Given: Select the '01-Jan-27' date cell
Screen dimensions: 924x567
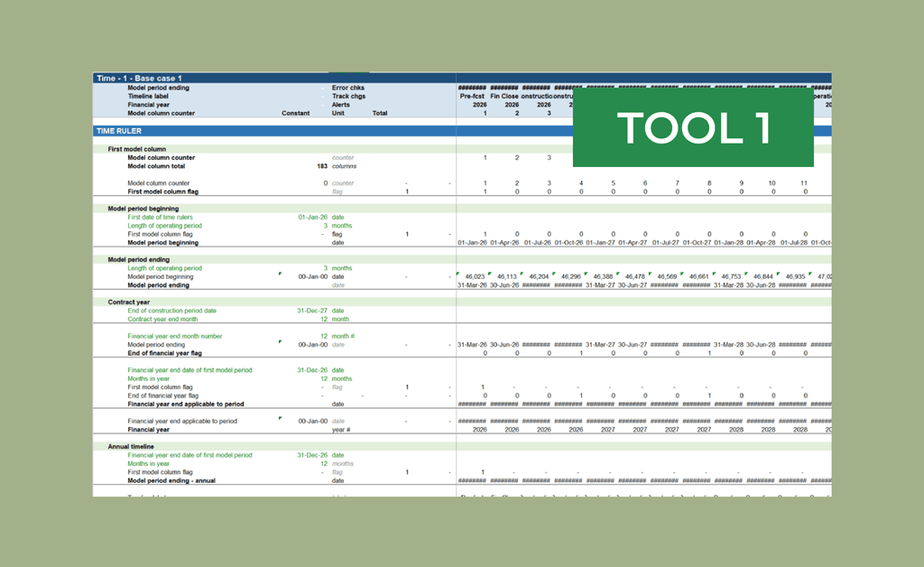Looking at the screenshot, I should [600, 243].
